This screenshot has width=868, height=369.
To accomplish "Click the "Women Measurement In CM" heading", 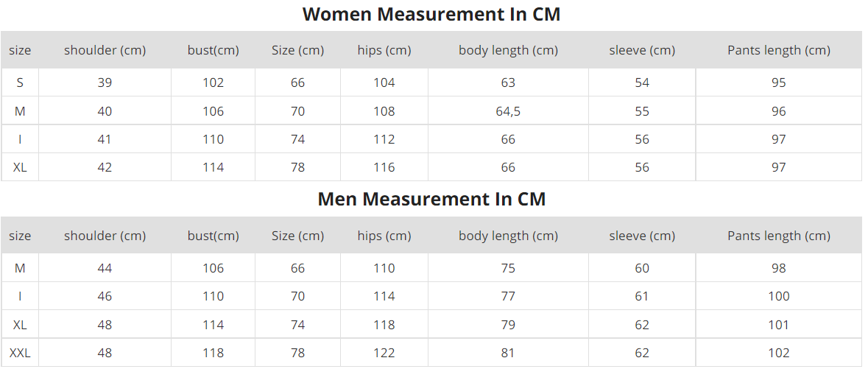I will (431, 14).
